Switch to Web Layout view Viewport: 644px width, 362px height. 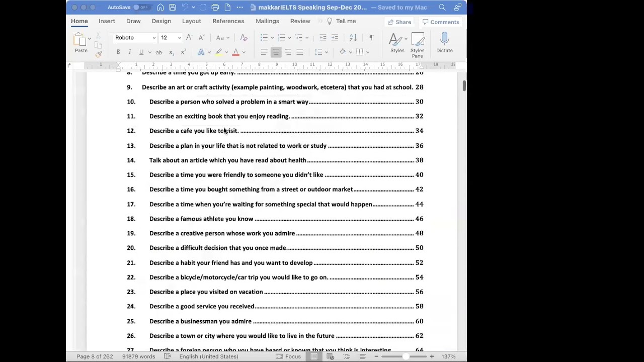pos(330,356)
